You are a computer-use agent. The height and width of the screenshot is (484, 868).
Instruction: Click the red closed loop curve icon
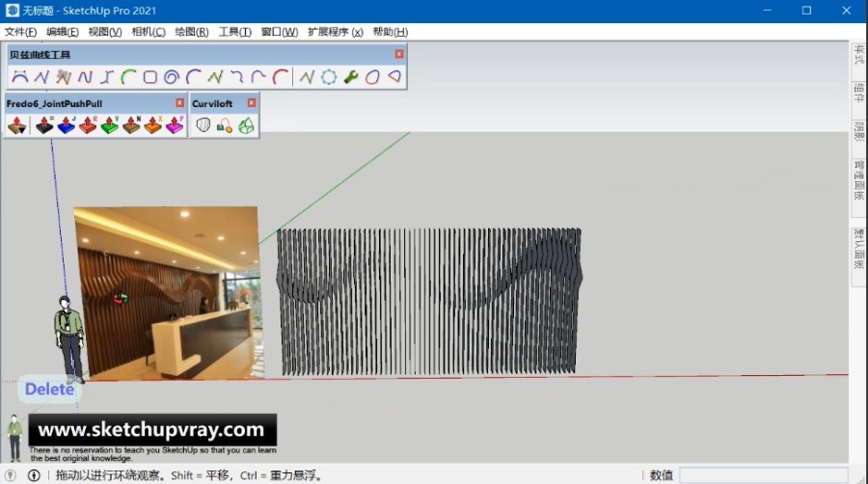click(372, 77)
